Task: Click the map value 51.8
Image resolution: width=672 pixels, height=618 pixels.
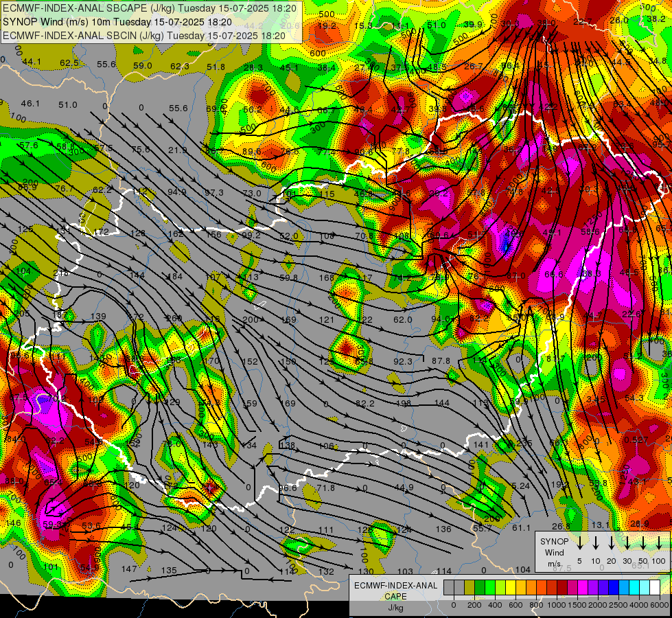Action: pyautogui.click(x=216, y=67)
